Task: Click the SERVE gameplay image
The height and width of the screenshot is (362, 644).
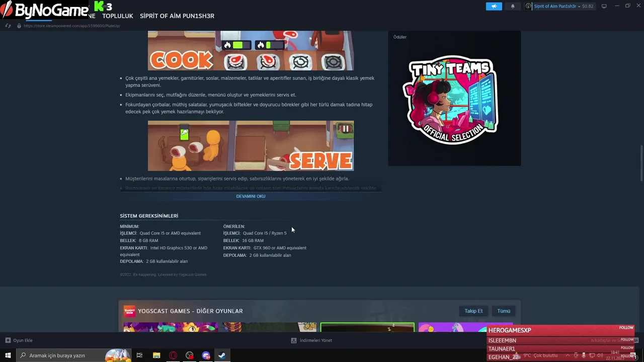Action: coord(251,146)
